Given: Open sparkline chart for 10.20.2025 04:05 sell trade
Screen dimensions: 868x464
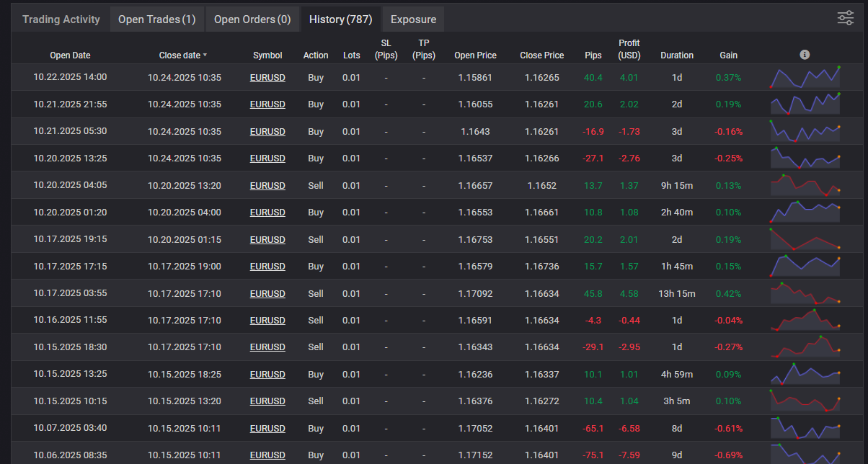Looking at the screenshot, I should coord(805,185).
